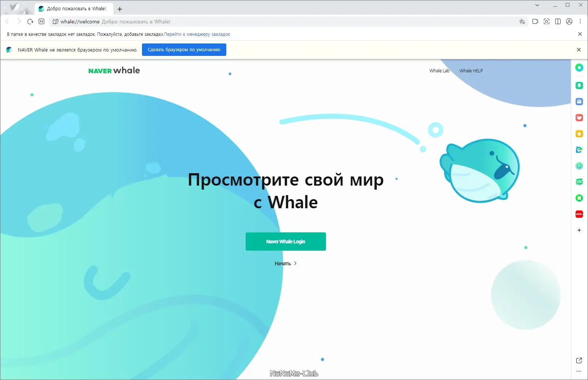Open the video recording tool icon

(535, 22)
